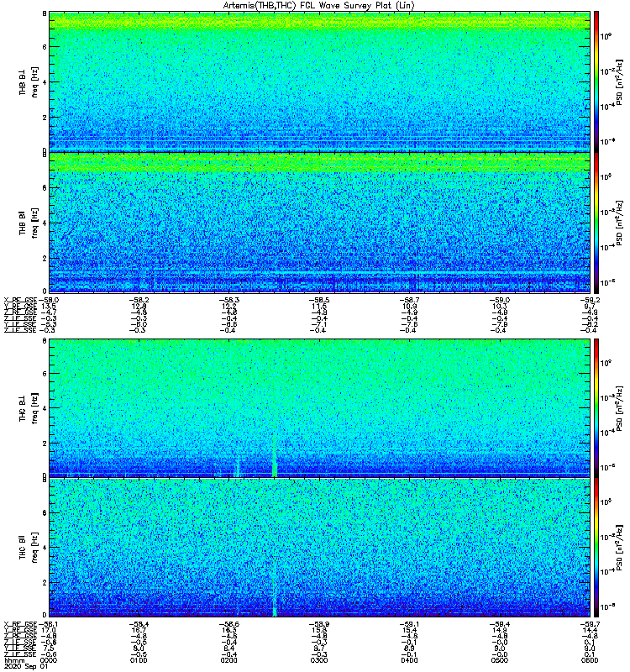
Task: Click the THC X_RE_GSE value -59.7
Action: tap(591, 624)
